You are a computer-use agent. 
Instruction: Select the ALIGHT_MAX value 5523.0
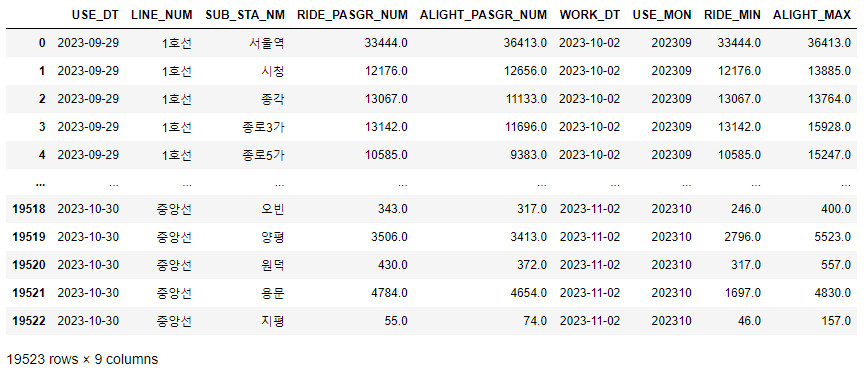[x=833, y=237]
